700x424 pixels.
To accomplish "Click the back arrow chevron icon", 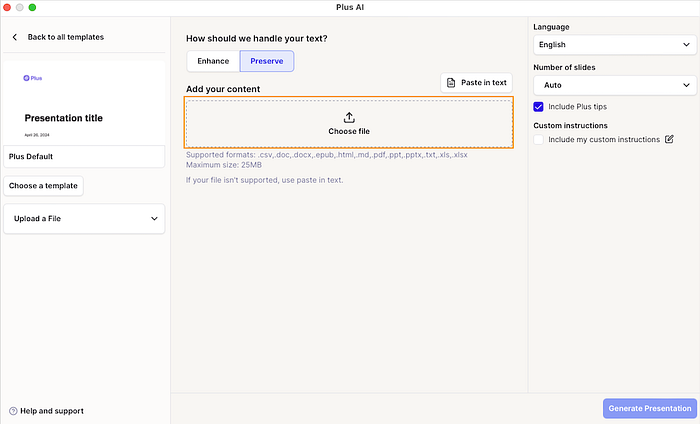I will pyautogui.click(x=15, y=37).
